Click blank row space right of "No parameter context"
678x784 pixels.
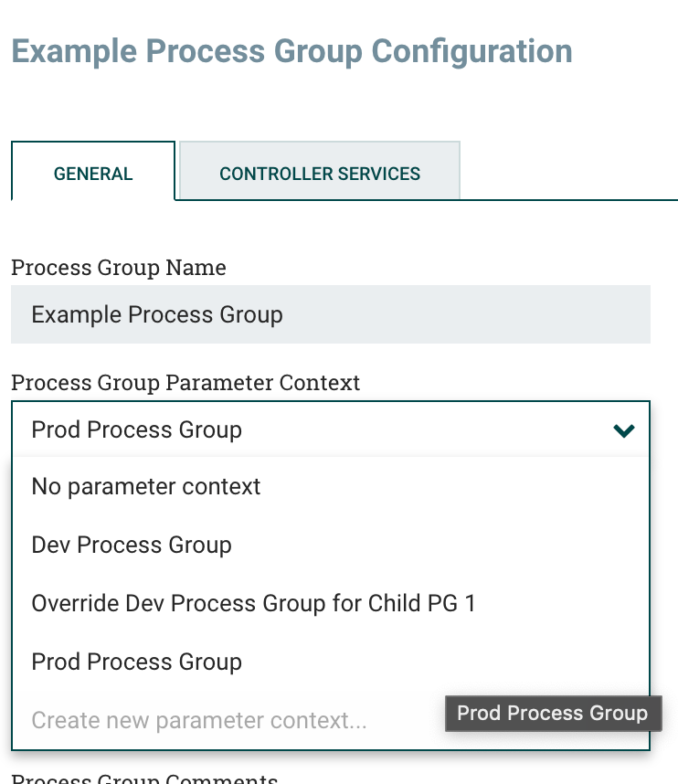pyautogui.click(x=457, y=486)
